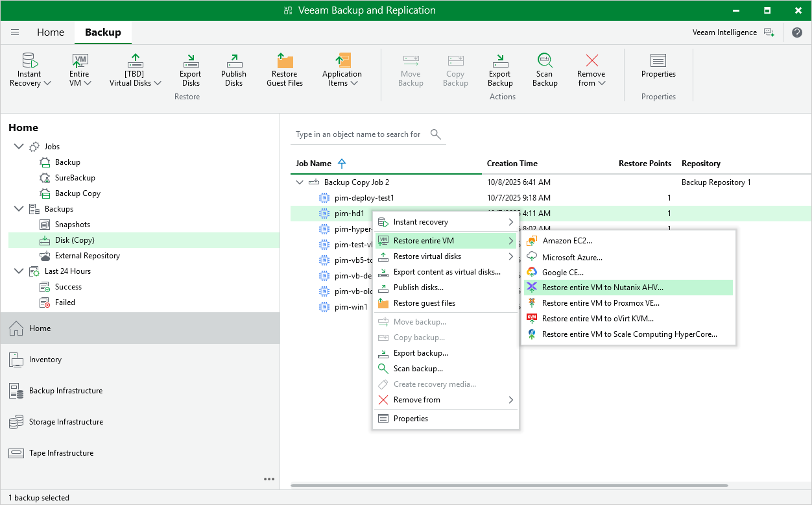Select Microsoft Azure restore option
The width and height of the screenshot is (812, 505).
point(628,257)
